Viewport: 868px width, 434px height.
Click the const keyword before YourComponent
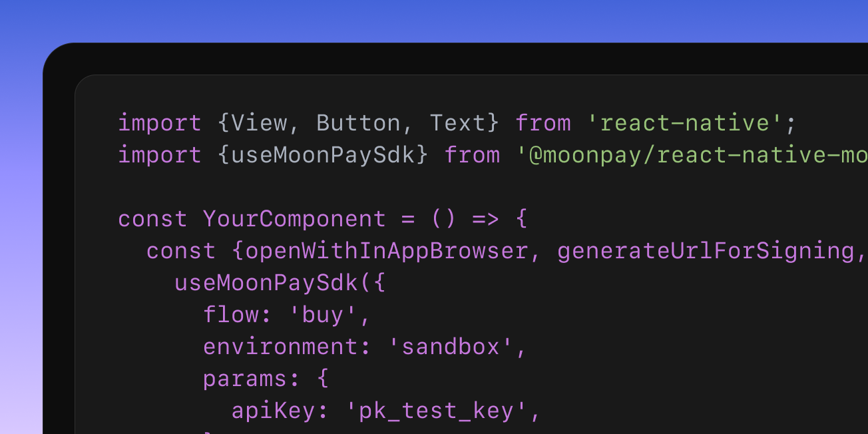[x=153, y=219]
